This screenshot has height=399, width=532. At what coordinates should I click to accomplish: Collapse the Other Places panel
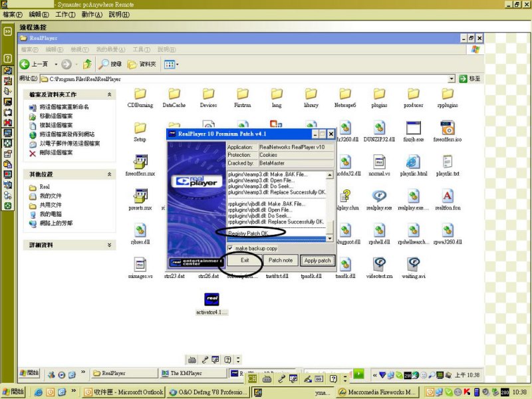[x=109, y=174]
